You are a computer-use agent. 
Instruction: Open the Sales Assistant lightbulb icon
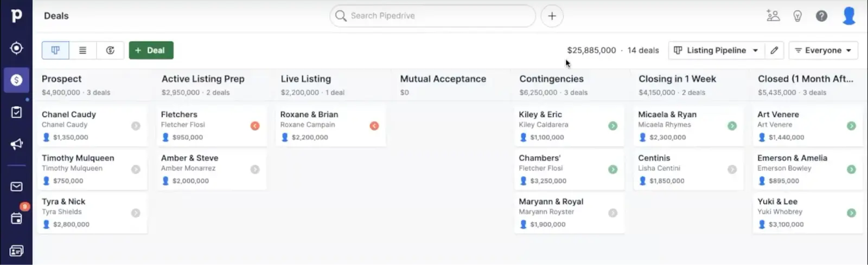(797, 16)
